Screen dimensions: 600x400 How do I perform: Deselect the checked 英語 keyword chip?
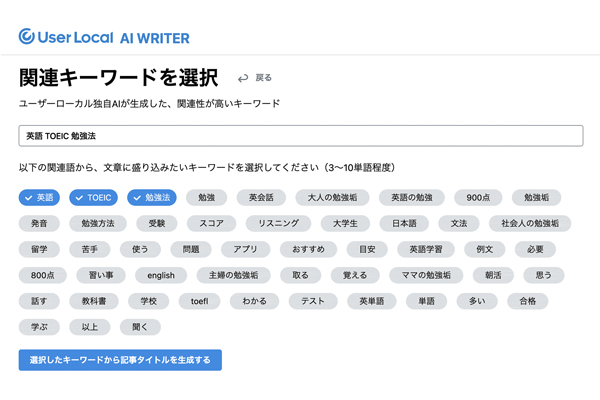40,197
